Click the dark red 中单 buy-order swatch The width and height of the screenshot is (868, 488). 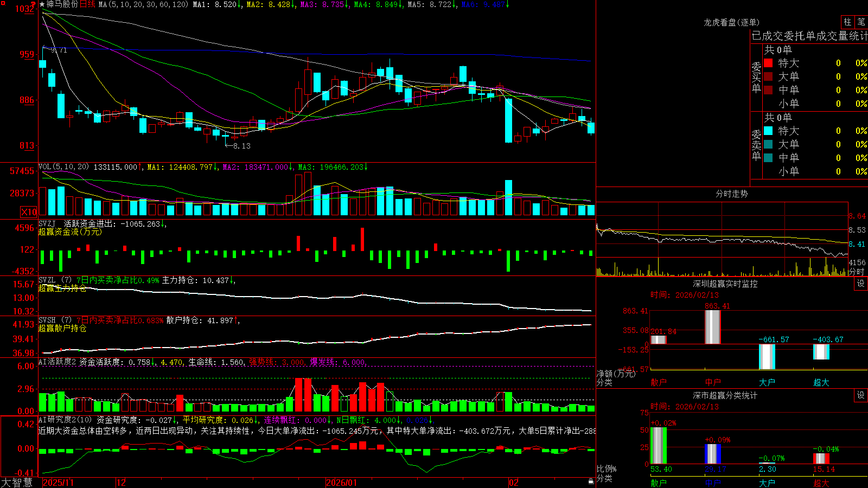(x=768, y=90)
